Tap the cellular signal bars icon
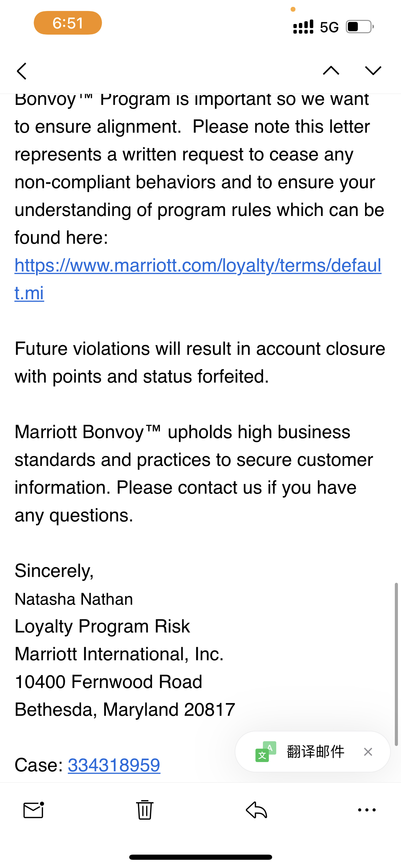This screenshot has height=868, width=401. coord(303,27)
